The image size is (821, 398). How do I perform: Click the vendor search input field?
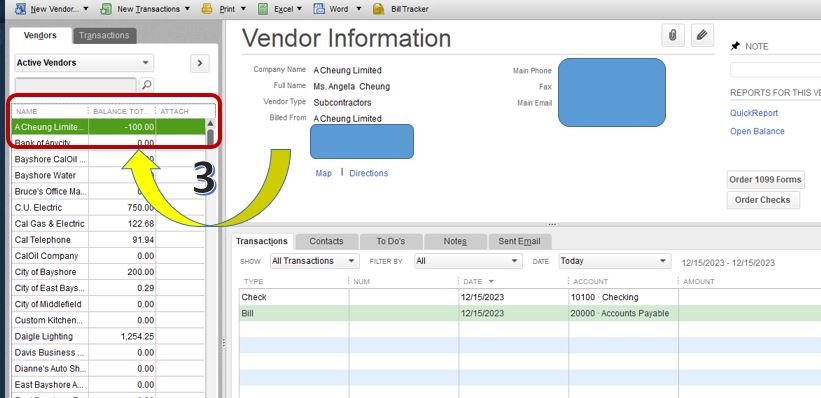[x=75, y=84]
